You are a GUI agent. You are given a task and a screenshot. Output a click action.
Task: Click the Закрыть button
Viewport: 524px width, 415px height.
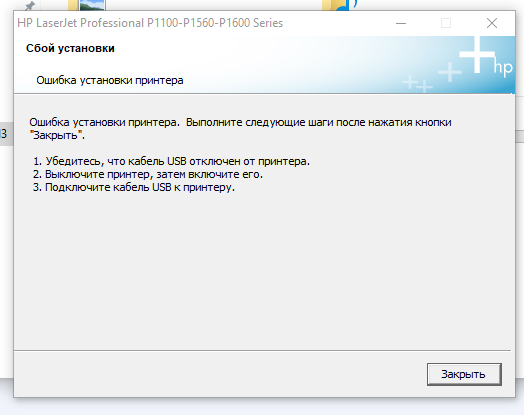(x=464, y=374)
